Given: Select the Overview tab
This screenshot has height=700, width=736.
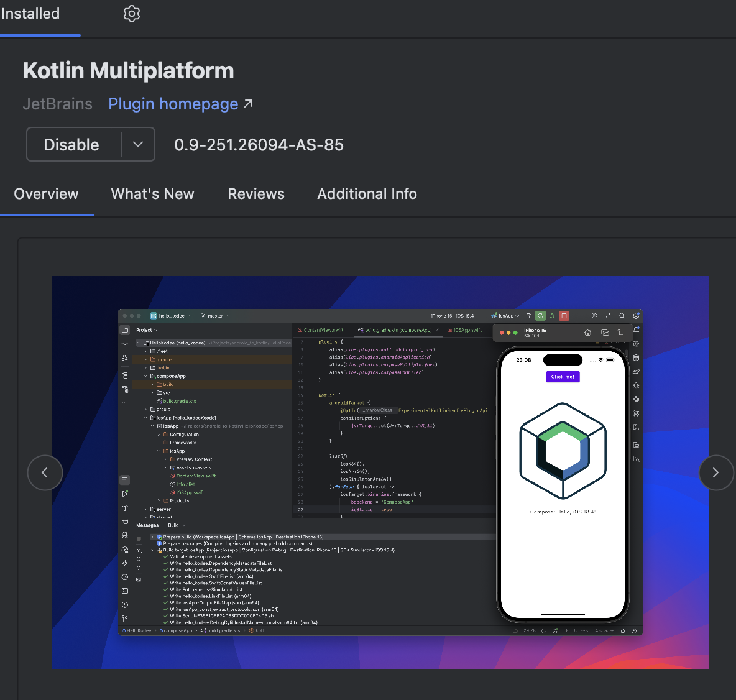Looking at the screenshot, I should click(x=46, y=194).
